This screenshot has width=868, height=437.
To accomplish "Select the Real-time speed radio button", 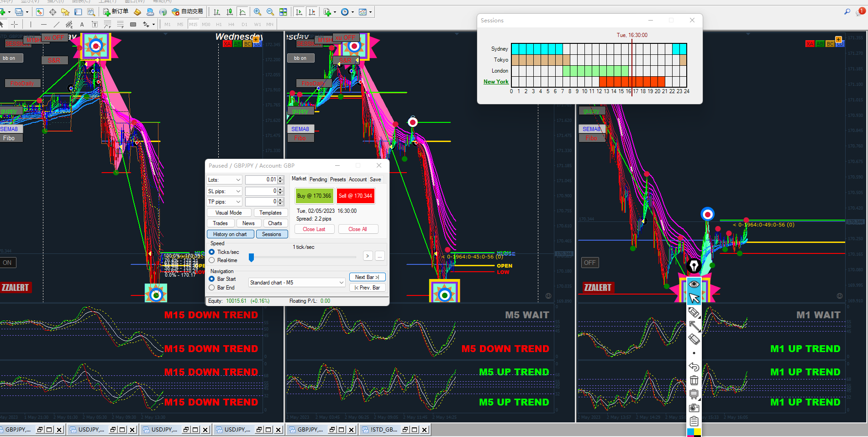I will pos(212,260).
